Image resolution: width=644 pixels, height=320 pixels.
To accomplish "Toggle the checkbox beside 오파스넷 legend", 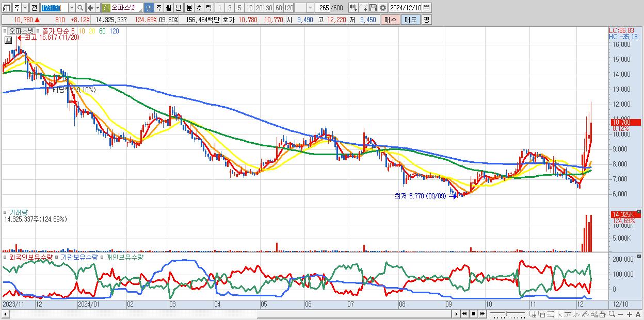I will [6, 31].
